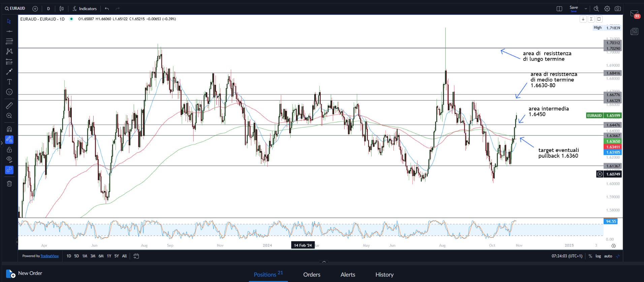Viewport: 644px width, 282px height.
Task: Take a chart snapshot with camera icon
Action: click(x=618, y=9)
